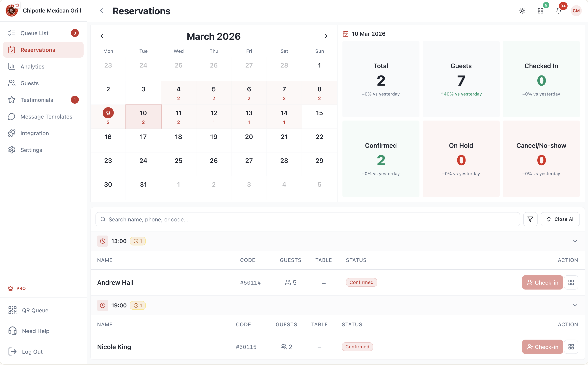Click the back arrow beside Reservations title
588x365 pixels.
pyautogui.click(x=102, y=11)
